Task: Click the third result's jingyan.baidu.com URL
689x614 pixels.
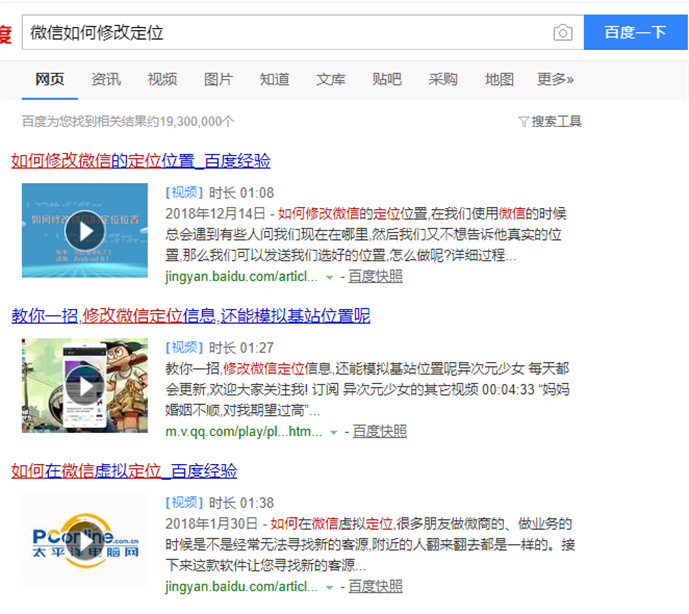Action: tap(241, 586)
